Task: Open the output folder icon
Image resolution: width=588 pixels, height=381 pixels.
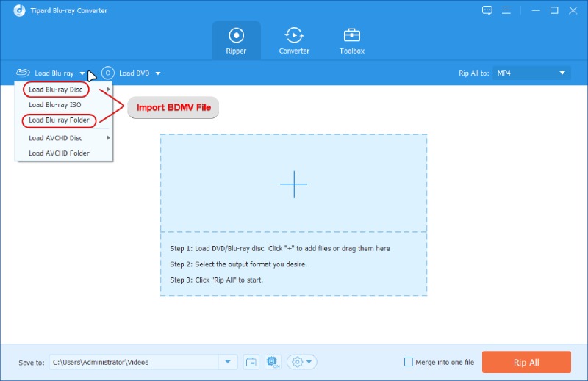Action: pos(251,362)
